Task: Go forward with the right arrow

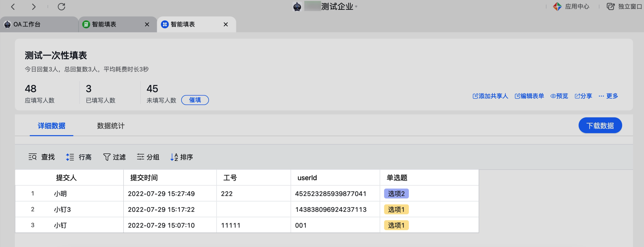Action: [x=34, y=6]
